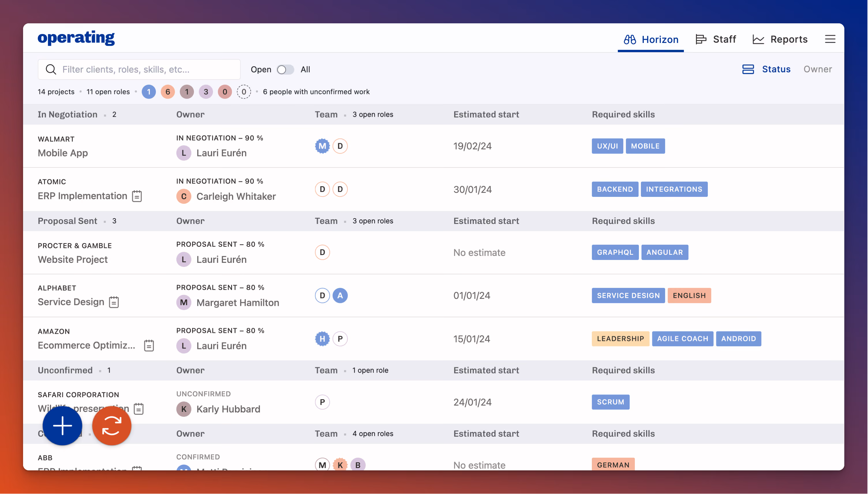The width and height of the screenshot is (868, 494).
Task: Select the orange status filter circle showing 6
Action: point(168,92)
